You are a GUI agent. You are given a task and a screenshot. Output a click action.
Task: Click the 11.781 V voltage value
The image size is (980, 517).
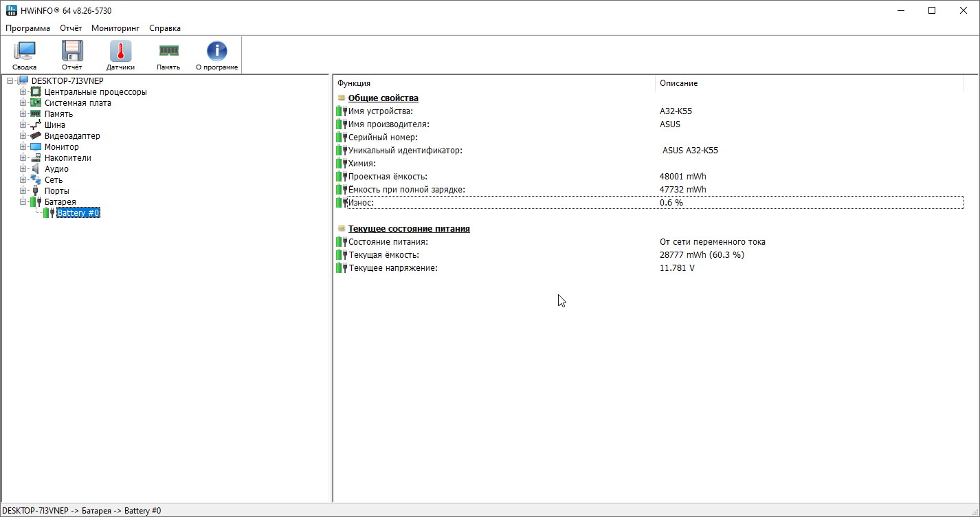pos(677,267)
